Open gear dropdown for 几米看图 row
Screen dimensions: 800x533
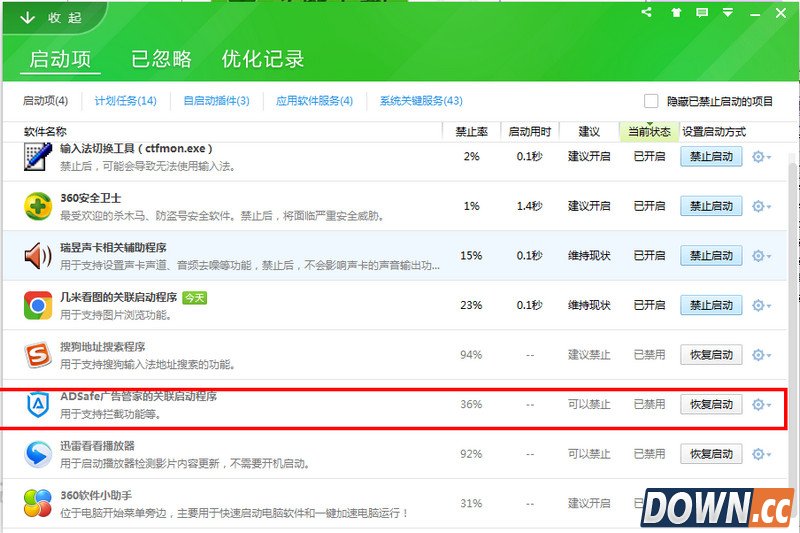[761, 305]
